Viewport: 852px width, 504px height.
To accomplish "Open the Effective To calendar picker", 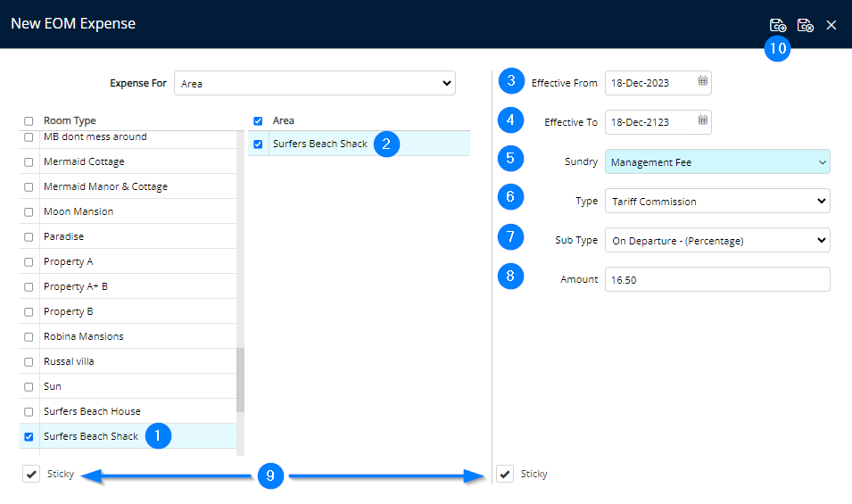I will 703,121.
